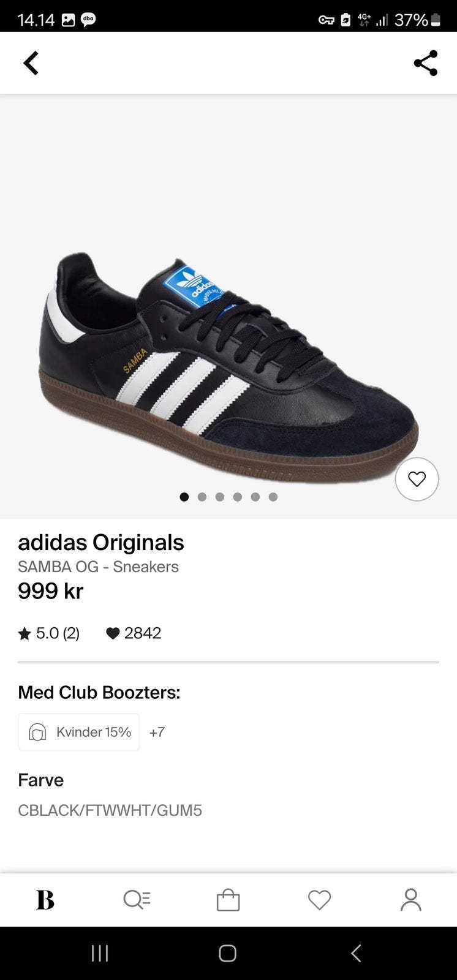Tap the adidas Originals brand name
The width and height of the screenshot is (457, 980).
click(101, 542)
